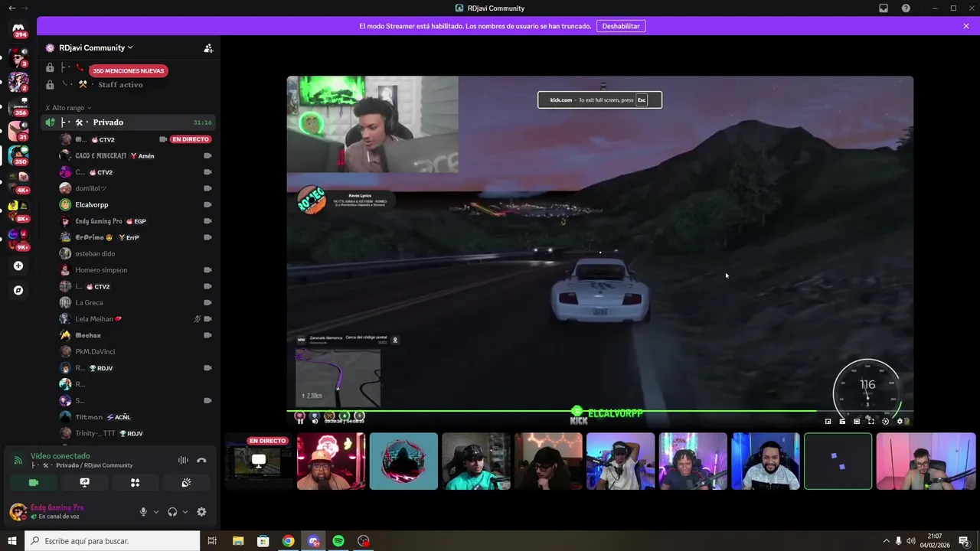This screenshot has height=551, width=980.
Task: Click the back arrow in title bar
Action: pyautogui.click(x=11, y=8)
